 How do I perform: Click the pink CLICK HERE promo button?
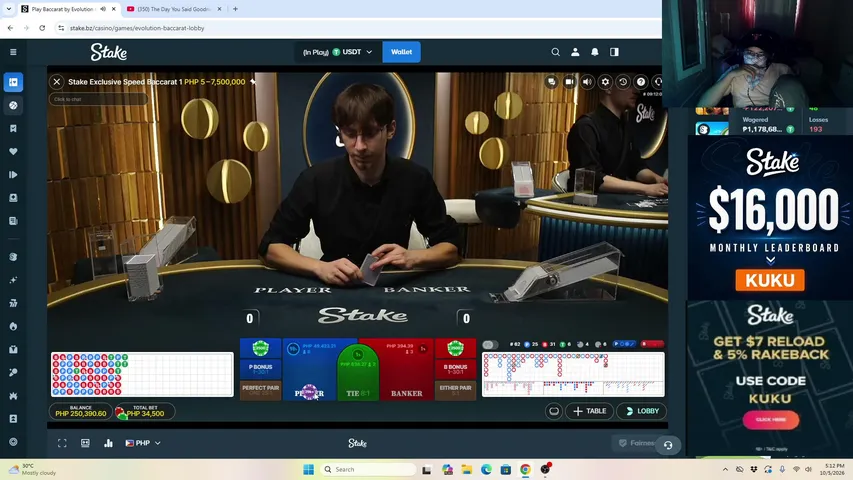click(x=771, y=420)
